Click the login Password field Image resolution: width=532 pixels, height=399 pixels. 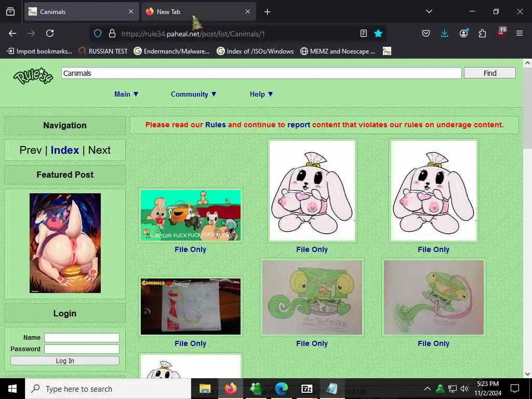(x=82, y=349)
